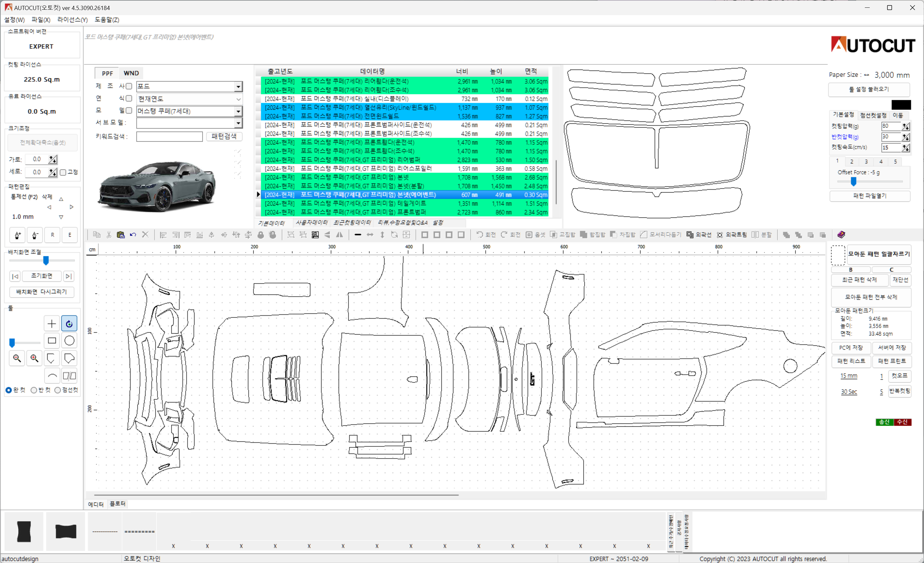
Task: Click the X delete icon in the toolbar
Action: 145,235
